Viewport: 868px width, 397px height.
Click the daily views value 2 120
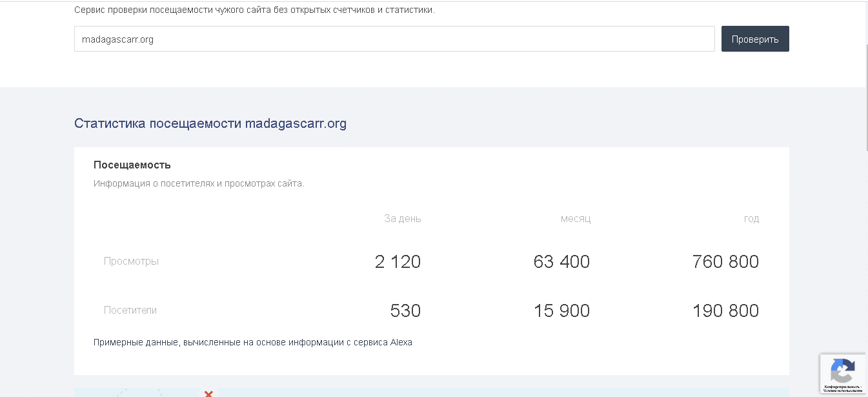pos(398,262)
